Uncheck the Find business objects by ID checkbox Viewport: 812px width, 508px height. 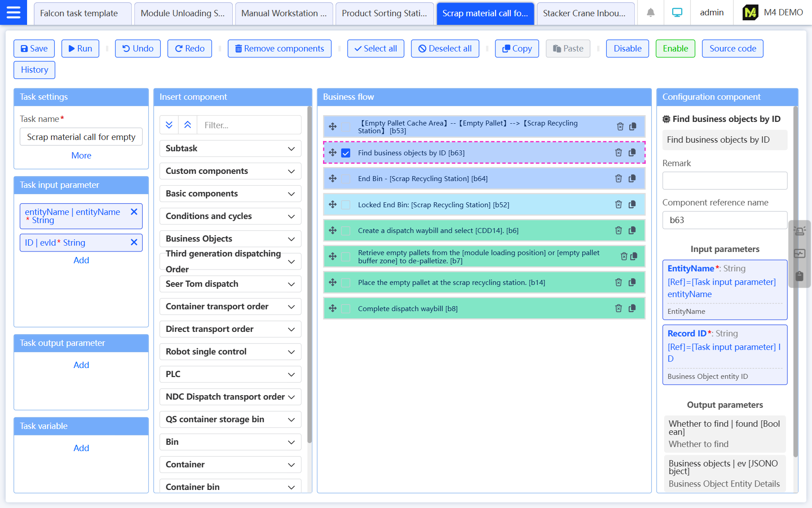[346, 153]
